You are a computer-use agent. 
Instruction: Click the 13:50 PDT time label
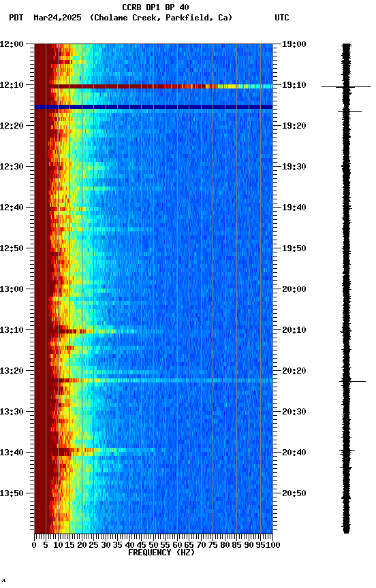click(x=12, y=493)
